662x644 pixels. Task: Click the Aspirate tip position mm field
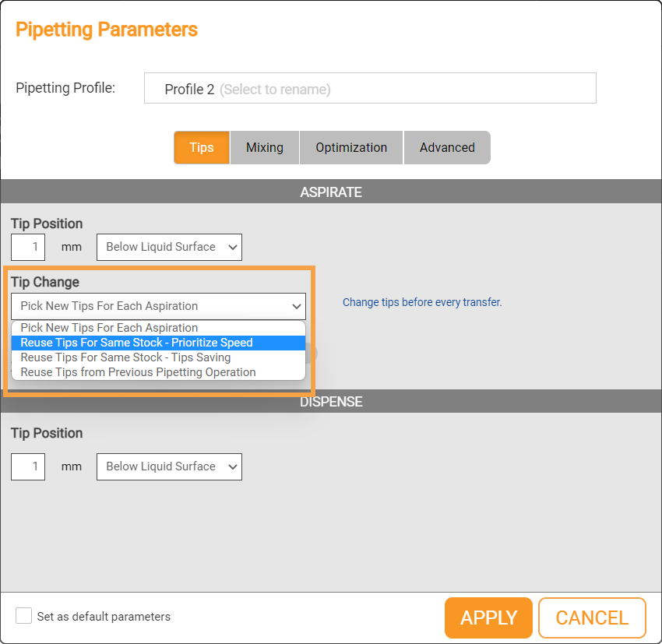[28, 247]
